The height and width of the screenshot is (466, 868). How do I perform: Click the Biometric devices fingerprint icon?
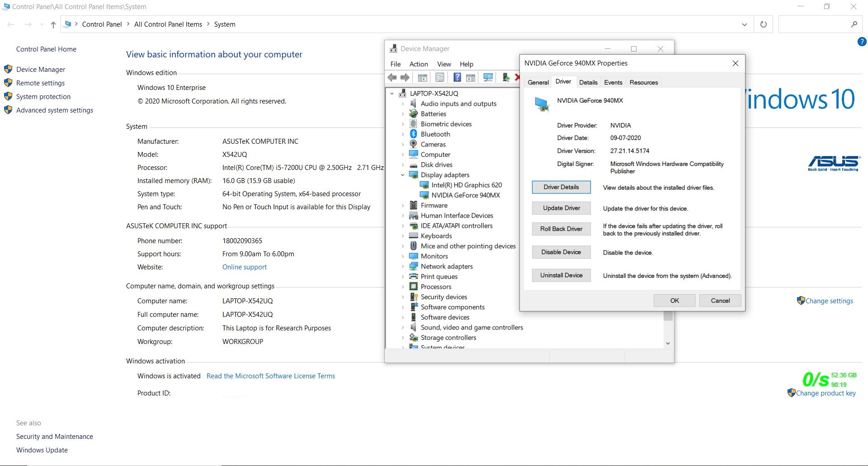413,124
